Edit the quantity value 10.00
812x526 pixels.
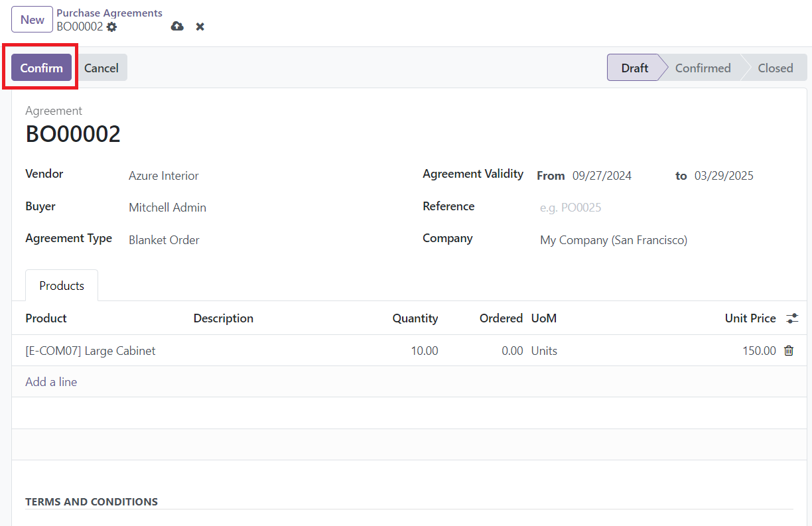424,351
